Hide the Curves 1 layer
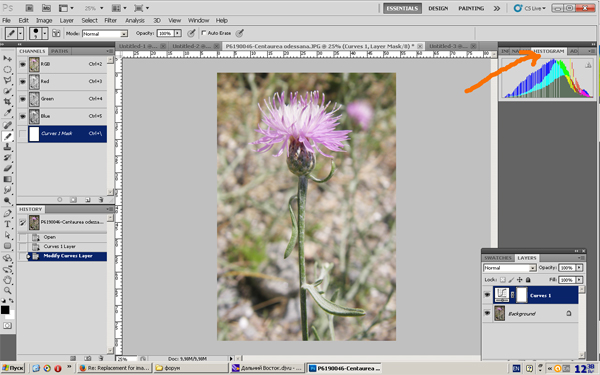 pyautogui.click(x=487, y=295)
